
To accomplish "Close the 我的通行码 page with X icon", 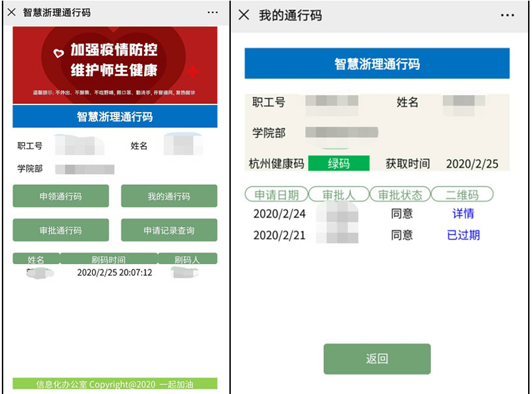I will 244,15.
